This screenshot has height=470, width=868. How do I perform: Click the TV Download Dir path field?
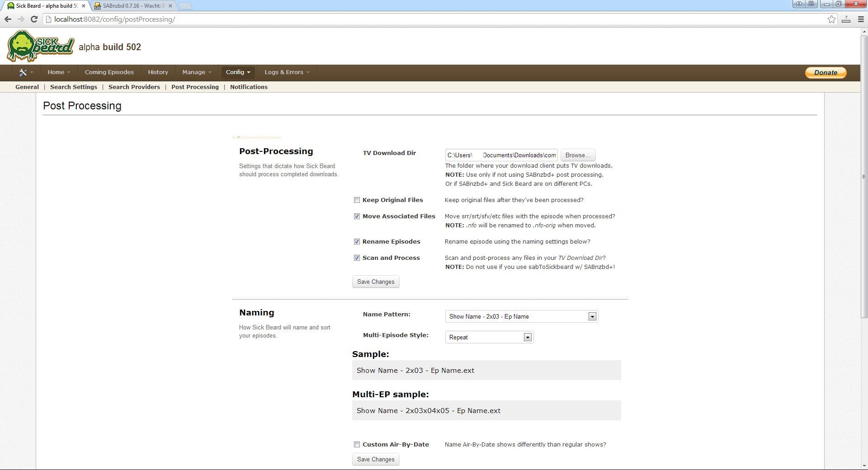coord(501,155)
